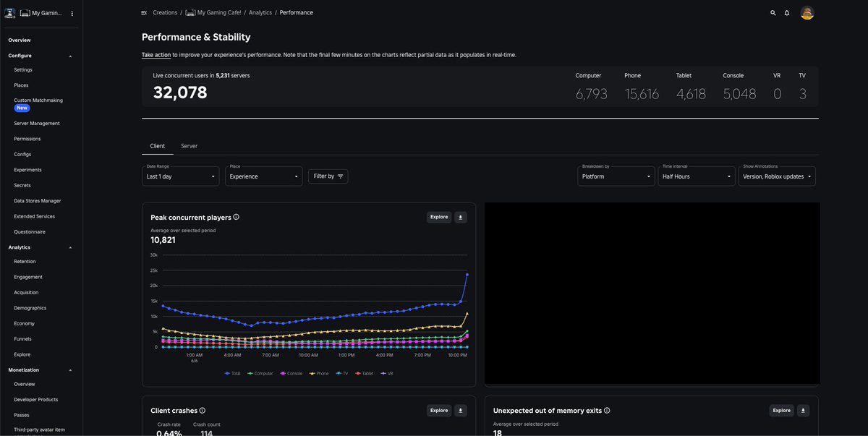
Task: Show info for Client crashes
Action: (x=203, y=411)
